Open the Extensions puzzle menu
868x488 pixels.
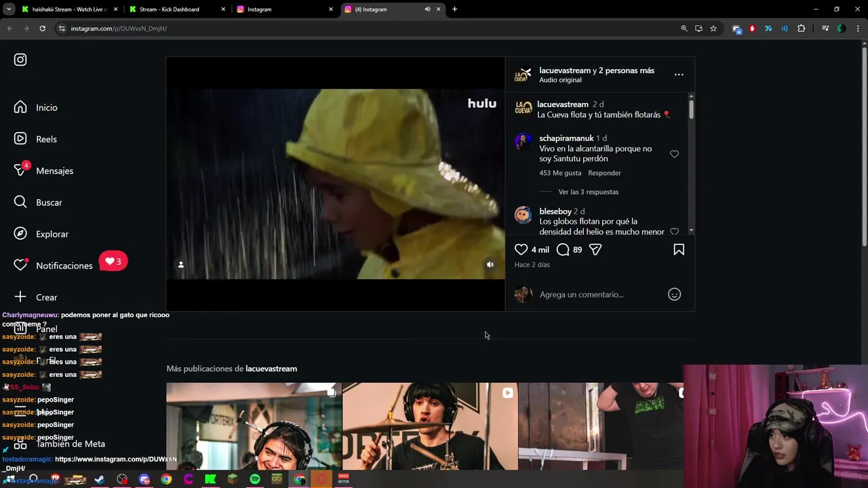[802, 28]
